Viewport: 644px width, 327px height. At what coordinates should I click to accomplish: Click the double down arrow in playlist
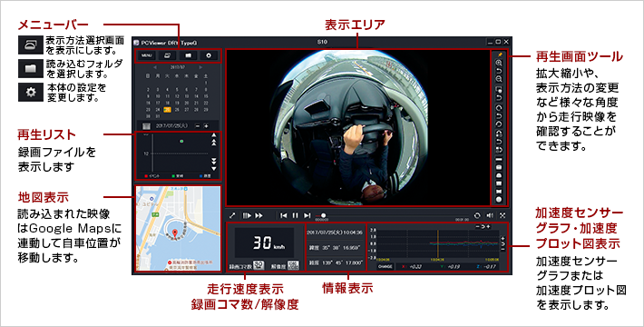[213, 161]
